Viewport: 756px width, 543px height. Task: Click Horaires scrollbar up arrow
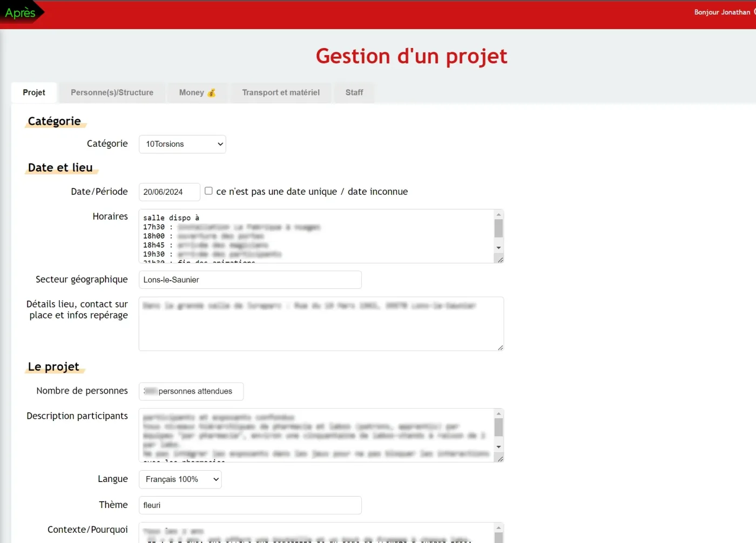click(x=499, y=214)
